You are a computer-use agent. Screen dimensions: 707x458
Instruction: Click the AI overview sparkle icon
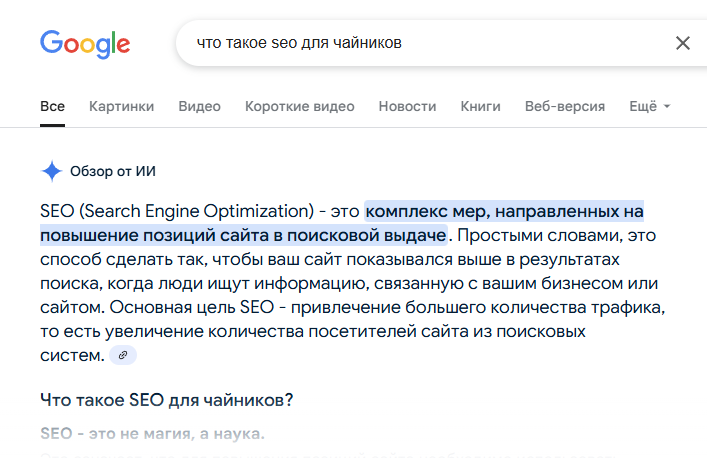tap(51, 171)
